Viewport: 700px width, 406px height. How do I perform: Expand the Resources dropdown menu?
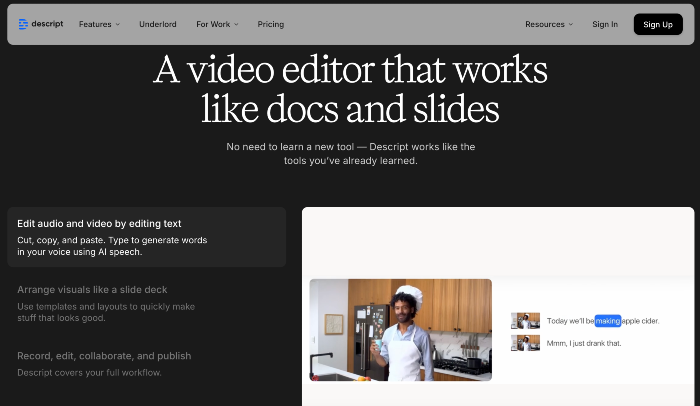(549, 24)
